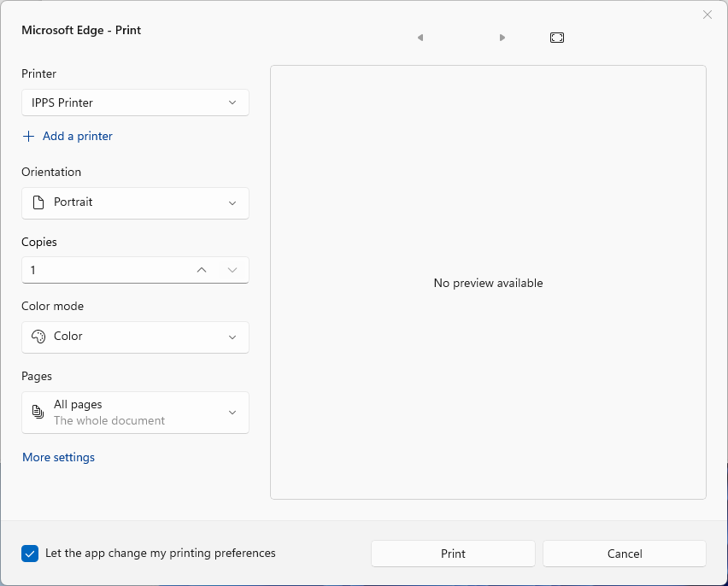
Task: Select the fit-to-page preview icon
Action: coord(556,38)
